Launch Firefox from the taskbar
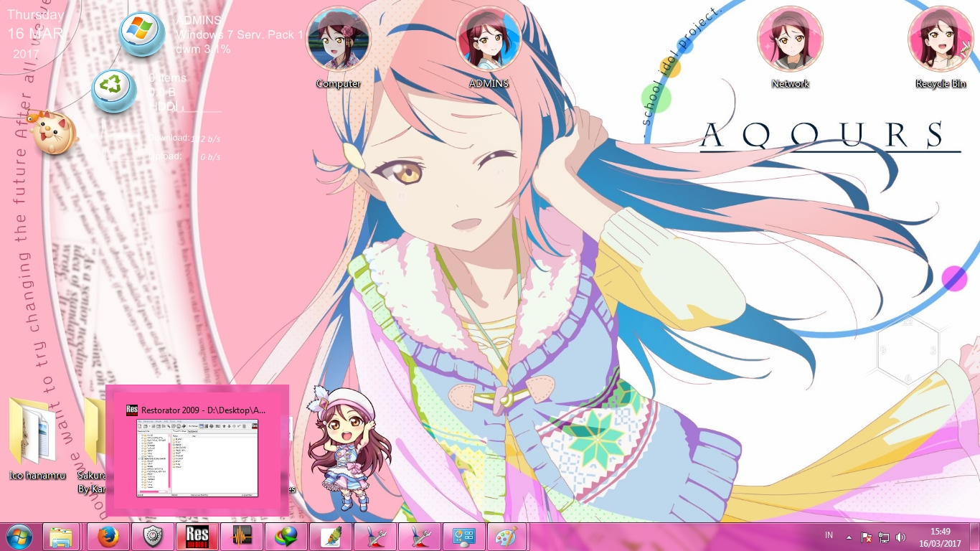 click(x=108, y=537)
